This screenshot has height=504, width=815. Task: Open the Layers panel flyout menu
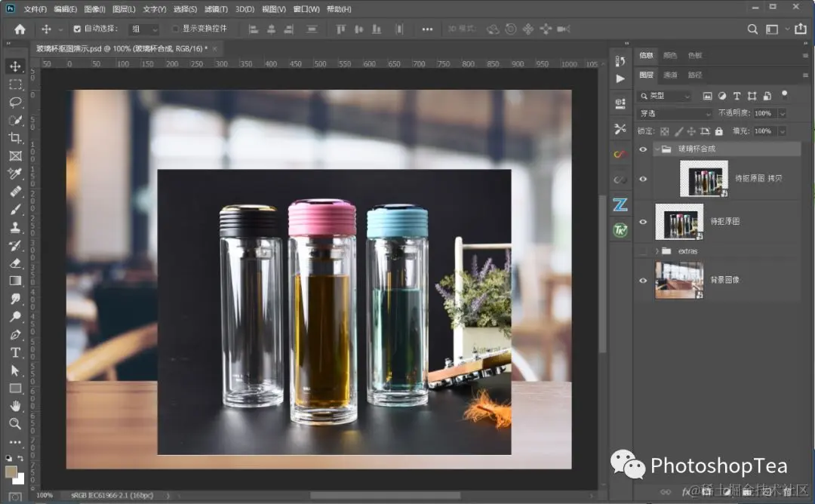(805, 75)
